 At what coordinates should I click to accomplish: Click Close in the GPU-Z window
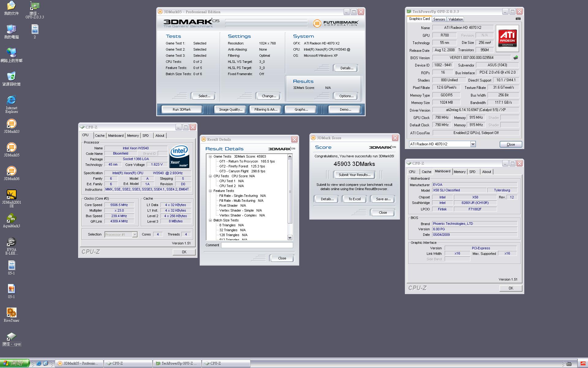pyautogui.click(x=511, y=144)
